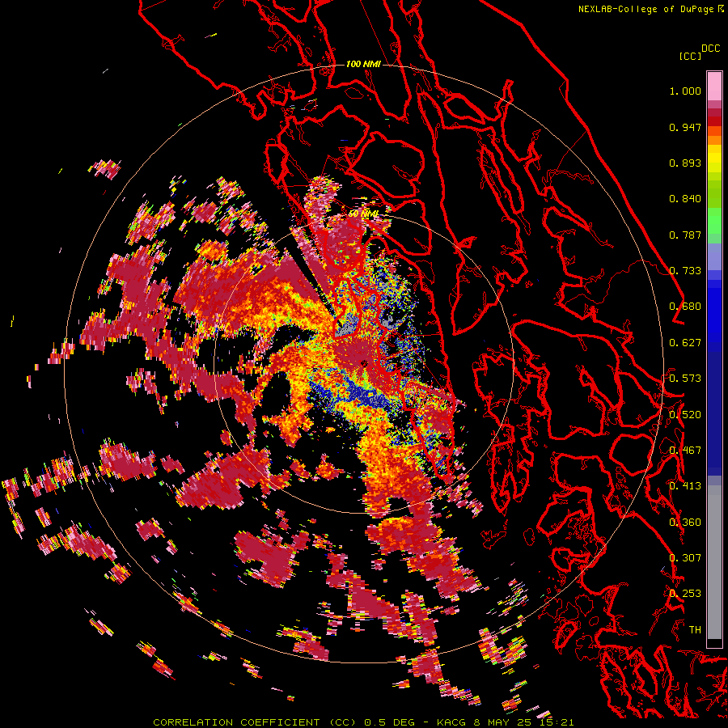Click the 0.893 scale value

tap(685, 163)
